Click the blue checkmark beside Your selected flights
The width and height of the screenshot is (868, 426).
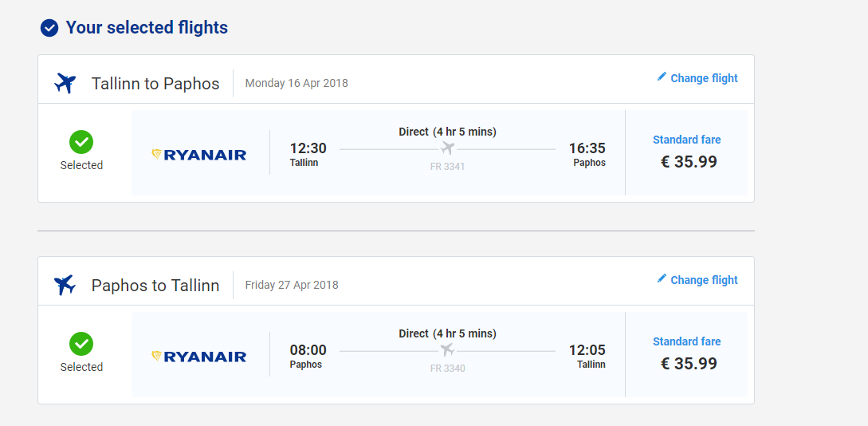tap(49, 28)
